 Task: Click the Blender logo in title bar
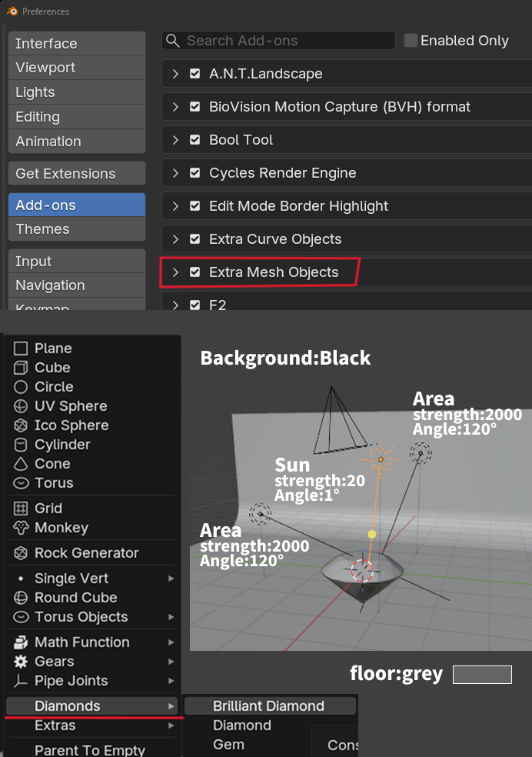pos(12,12)
